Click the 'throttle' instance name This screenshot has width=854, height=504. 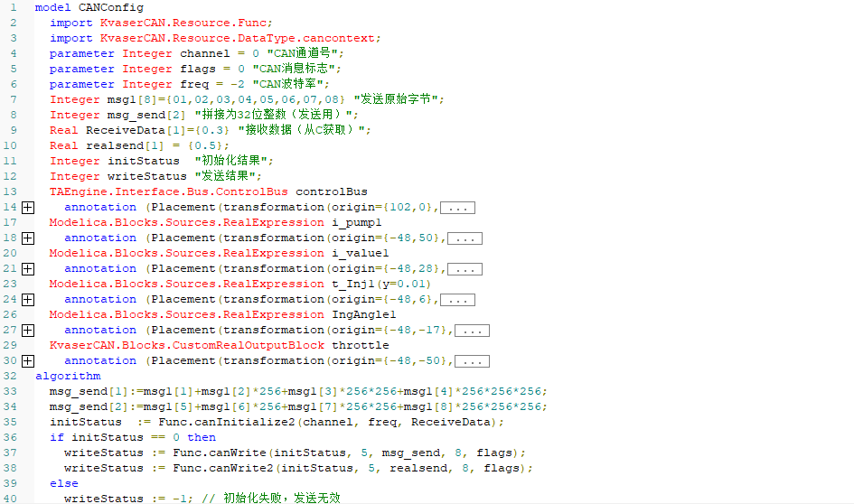tap(361, 346)
